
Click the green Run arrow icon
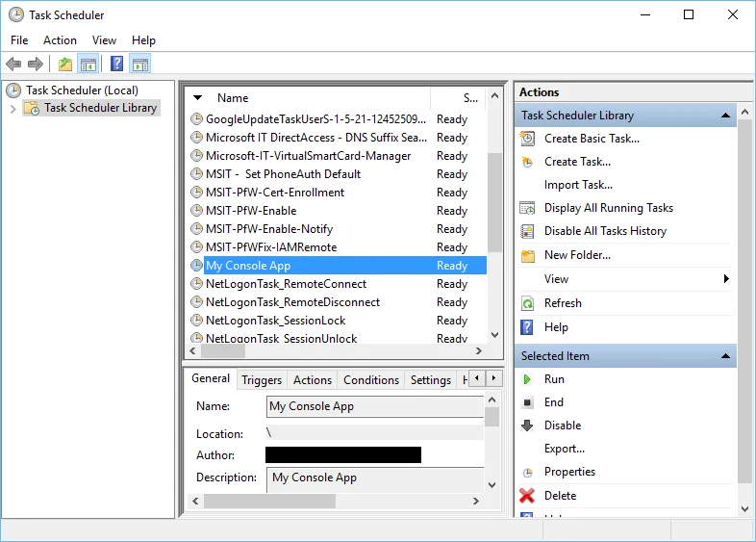click(x=527, y=379)
